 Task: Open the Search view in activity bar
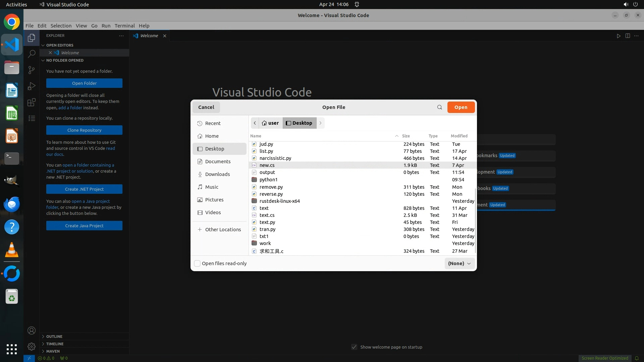point(32,54)
